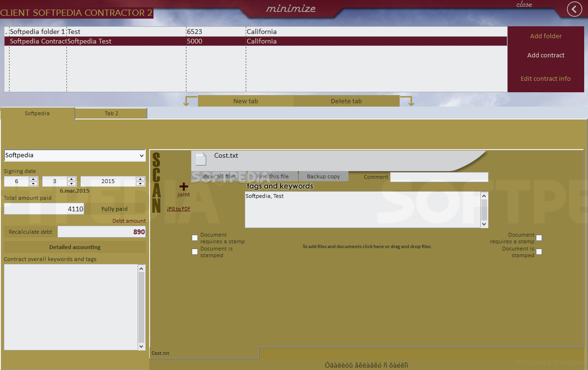Click the SCAN vertical label
588x370 pixels.
click(156, 184)
